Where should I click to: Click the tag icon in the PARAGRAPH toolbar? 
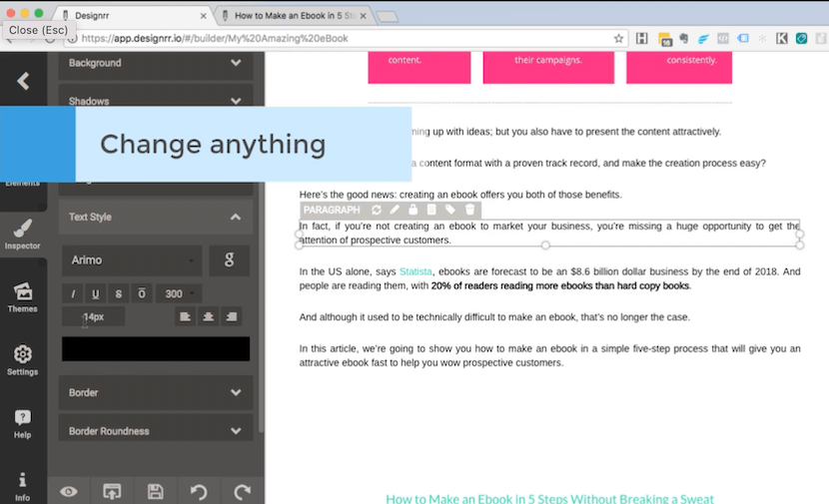(x=450, y=210)
